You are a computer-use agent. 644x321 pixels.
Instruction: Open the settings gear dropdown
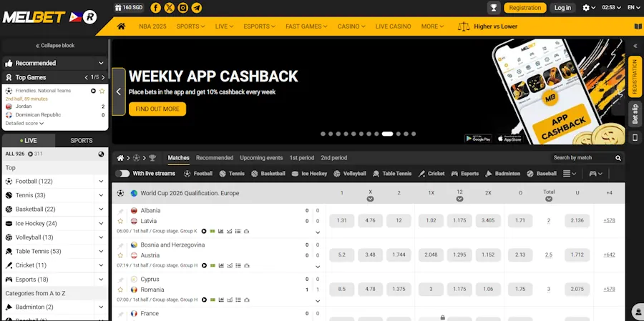click(x=589, y=8)
